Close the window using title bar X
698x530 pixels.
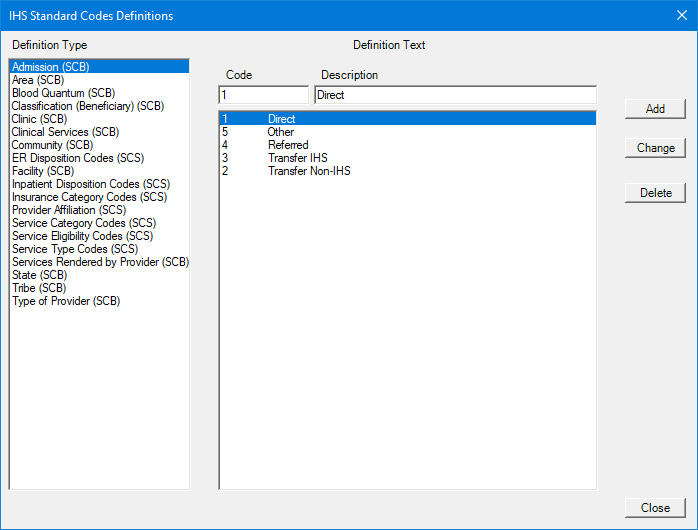click(x=682, y=15)
